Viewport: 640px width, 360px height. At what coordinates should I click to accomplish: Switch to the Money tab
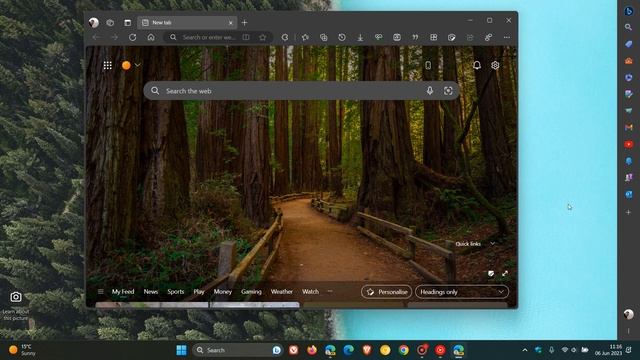pyautogui.click(x=222, y=291)
